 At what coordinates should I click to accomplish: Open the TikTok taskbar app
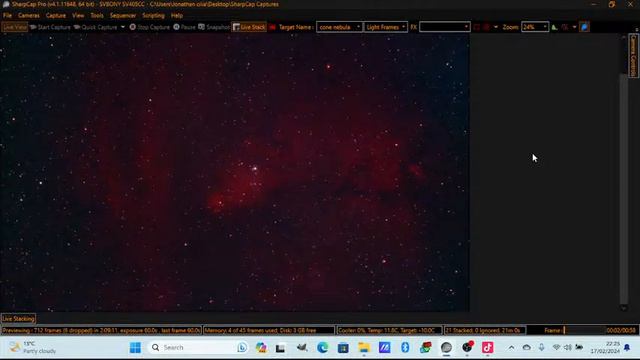coord(487,347)
